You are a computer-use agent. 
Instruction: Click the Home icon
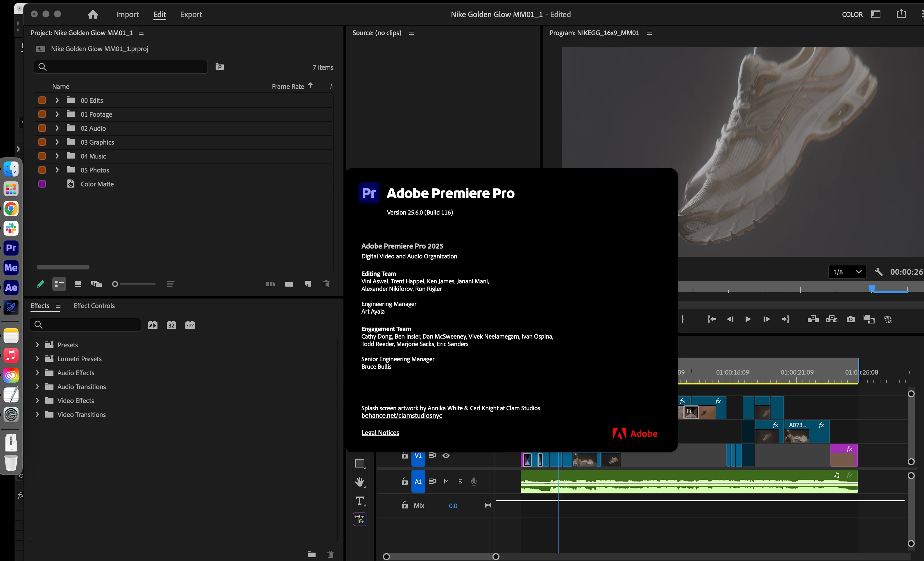[93, 14]
